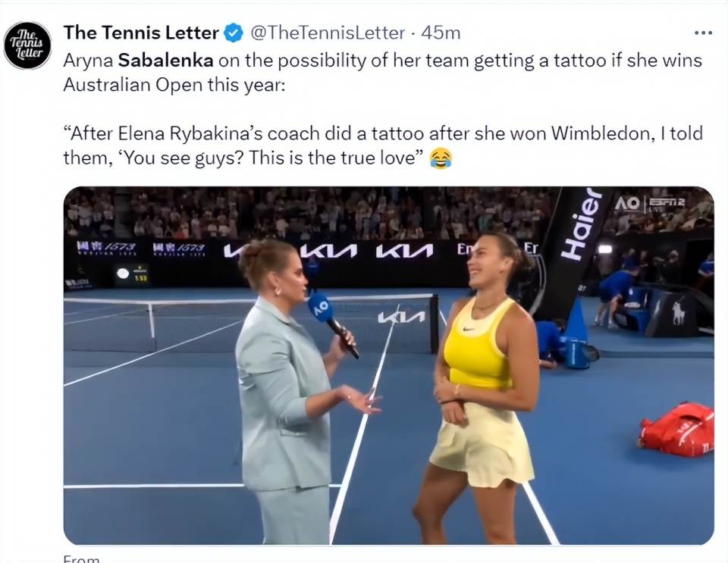Click the tweet's first line about tattoo
The width and height of the screenshot is (728, 563).
coord(382,61)
